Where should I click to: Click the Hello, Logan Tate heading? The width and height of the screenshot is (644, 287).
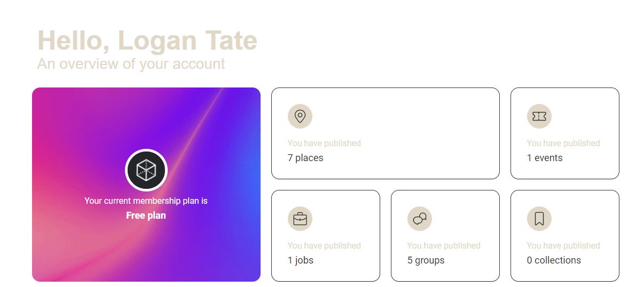147,41
